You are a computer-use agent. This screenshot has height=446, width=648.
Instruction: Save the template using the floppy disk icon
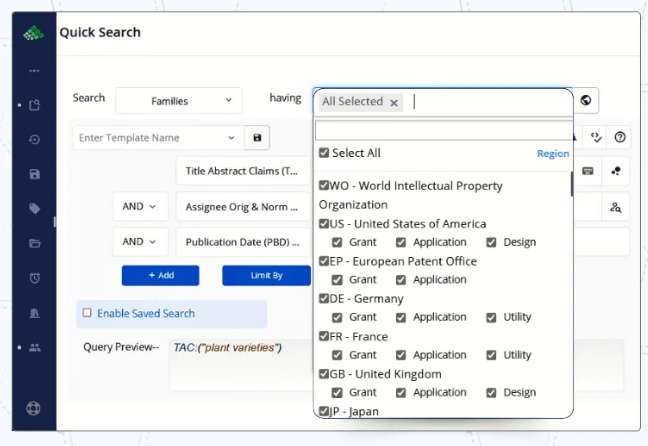click(x=257, y=138)
